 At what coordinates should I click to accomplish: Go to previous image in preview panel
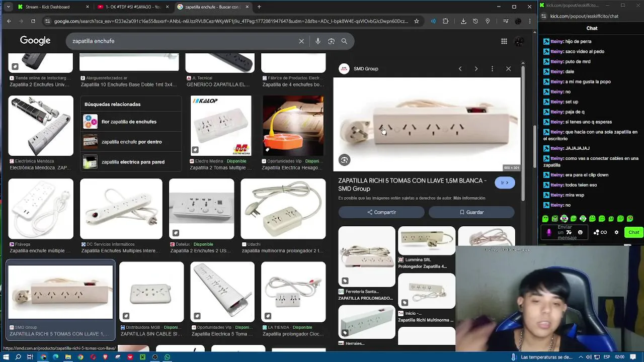pos(460,69)
